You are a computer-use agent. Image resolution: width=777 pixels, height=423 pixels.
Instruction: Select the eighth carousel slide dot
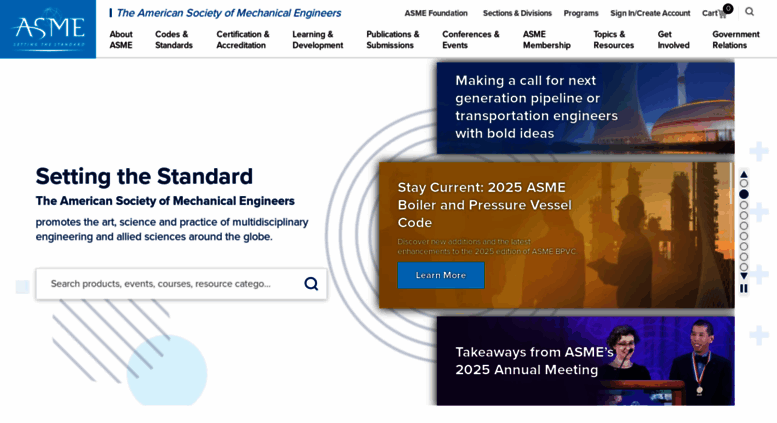pyautogui.click(x=744, y=257)
